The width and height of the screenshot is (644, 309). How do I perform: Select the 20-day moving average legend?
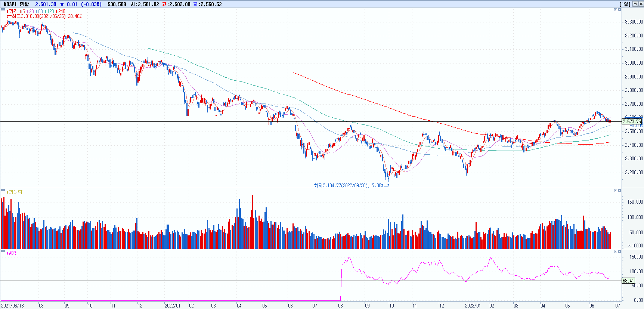(30, 11)
